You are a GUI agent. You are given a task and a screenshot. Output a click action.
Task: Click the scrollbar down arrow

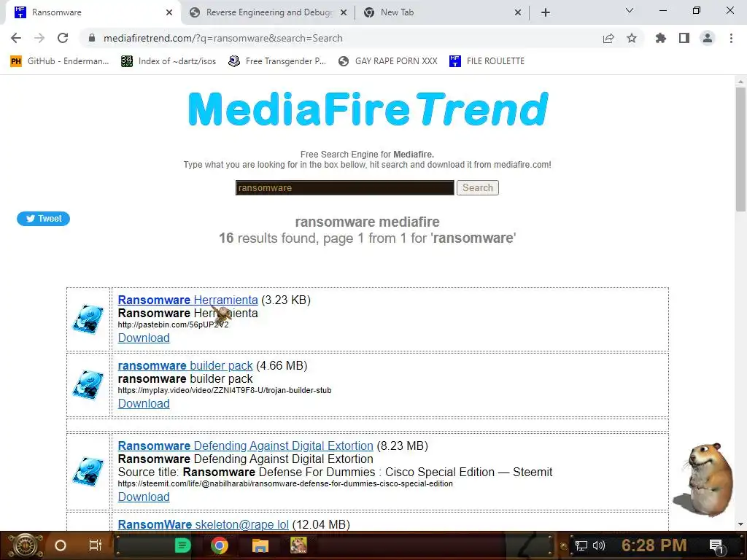pos(740,524)
